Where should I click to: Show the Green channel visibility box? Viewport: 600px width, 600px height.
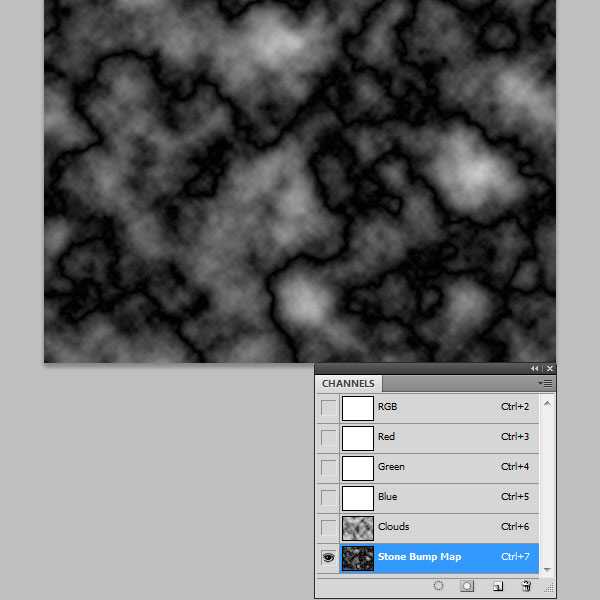click(328, 467)
